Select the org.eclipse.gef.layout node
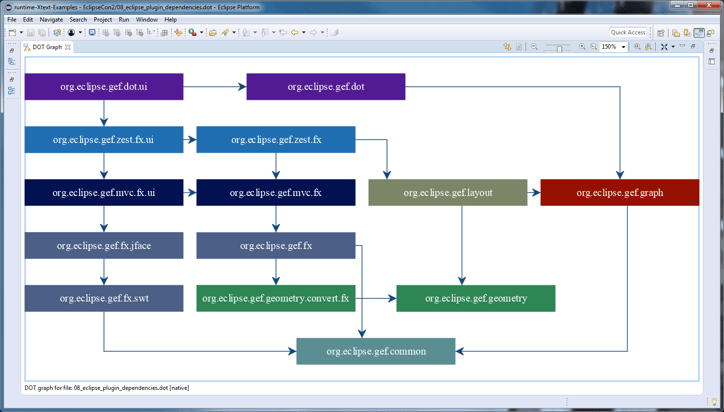The height and width of the screenshot is (412, 724). (448, 193)
